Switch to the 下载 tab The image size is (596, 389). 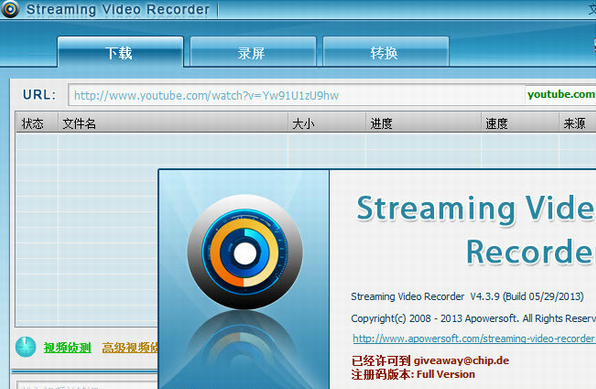(x=120, y=52)
